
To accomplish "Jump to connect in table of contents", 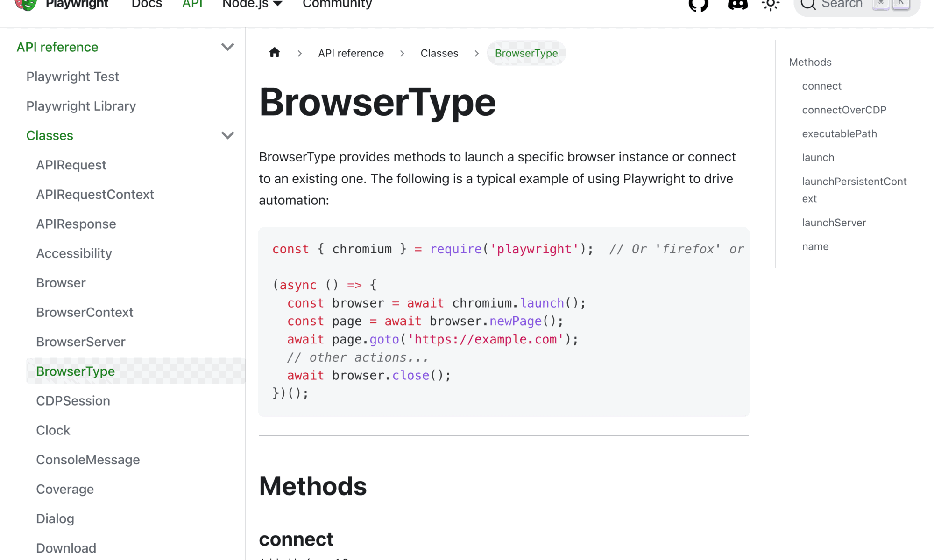I will 821,86.
